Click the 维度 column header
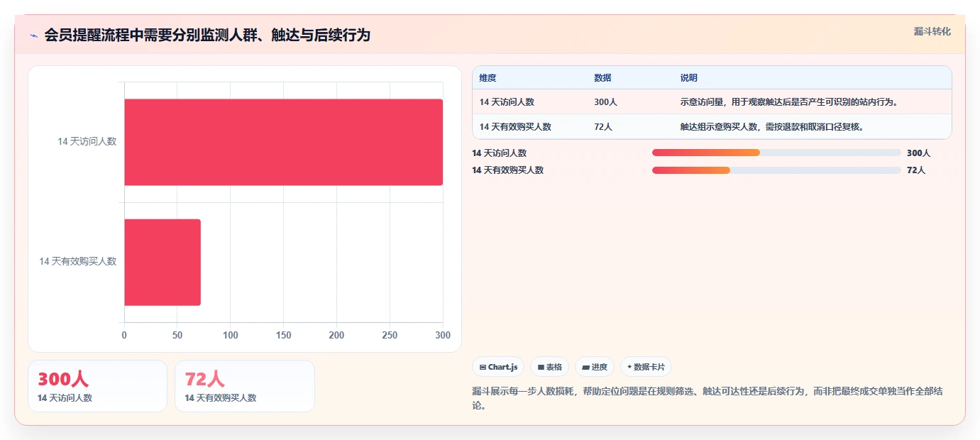 [x=488, y=78]
